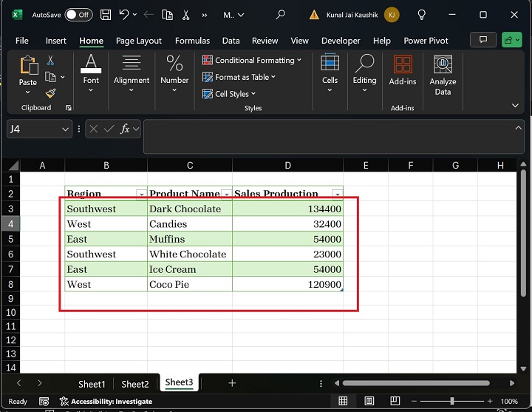The height and width of the screenshot is (412, 532).
Task: Click the lightbulb icon in title bar
Action: coord(422,14)
